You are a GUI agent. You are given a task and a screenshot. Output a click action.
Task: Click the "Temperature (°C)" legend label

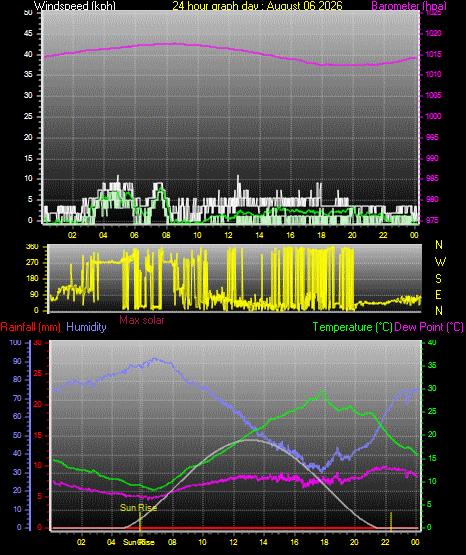tap(352, 327)
